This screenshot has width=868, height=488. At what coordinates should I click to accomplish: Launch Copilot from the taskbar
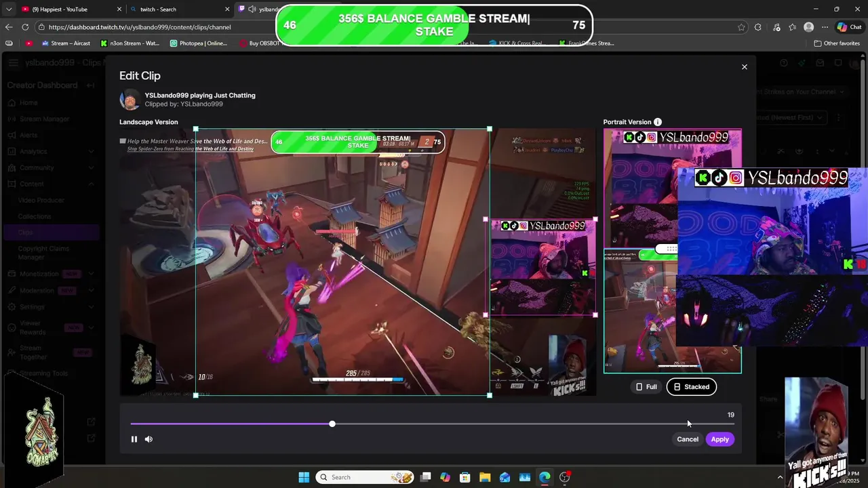pos(445,477)
